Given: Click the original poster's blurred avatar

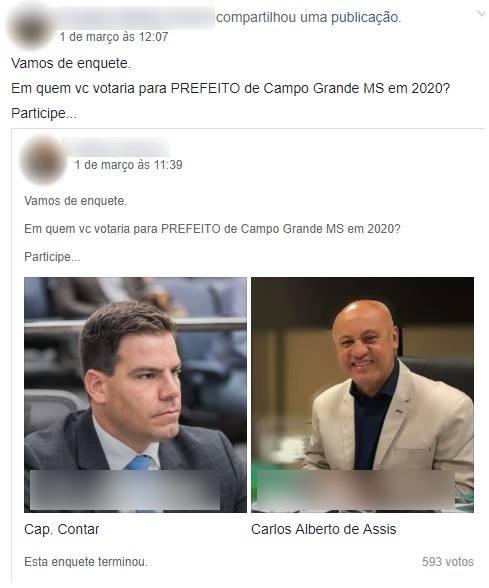Looking at the screenshot, I should pyautogui.click(x=43, y=159).
